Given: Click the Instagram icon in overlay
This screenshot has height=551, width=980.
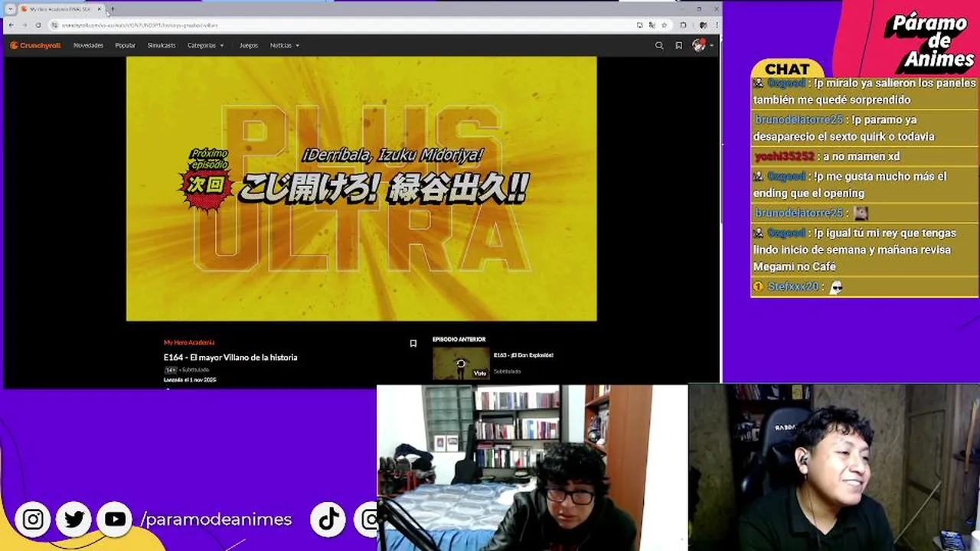Looking at the screenshot, I should click(x=33, y=520).
